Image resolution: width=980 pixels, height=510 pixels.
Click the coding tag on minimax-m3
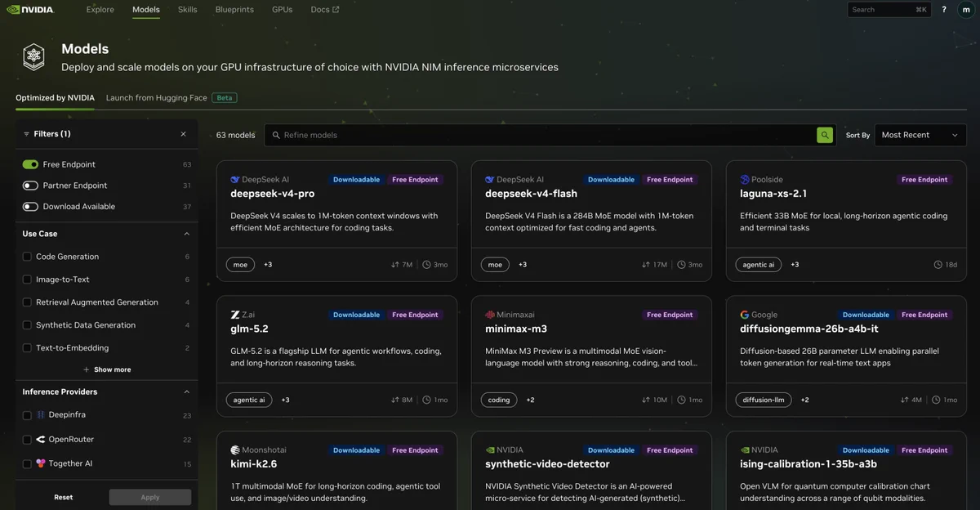click(x=499, y=400)
